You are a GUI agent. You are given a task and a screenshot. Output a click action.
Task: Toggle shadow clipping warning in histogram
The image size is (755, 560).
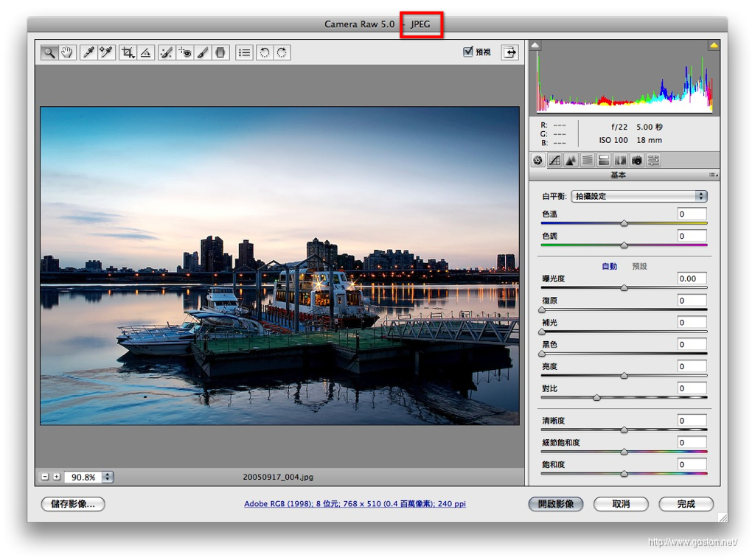click(535, 46)
